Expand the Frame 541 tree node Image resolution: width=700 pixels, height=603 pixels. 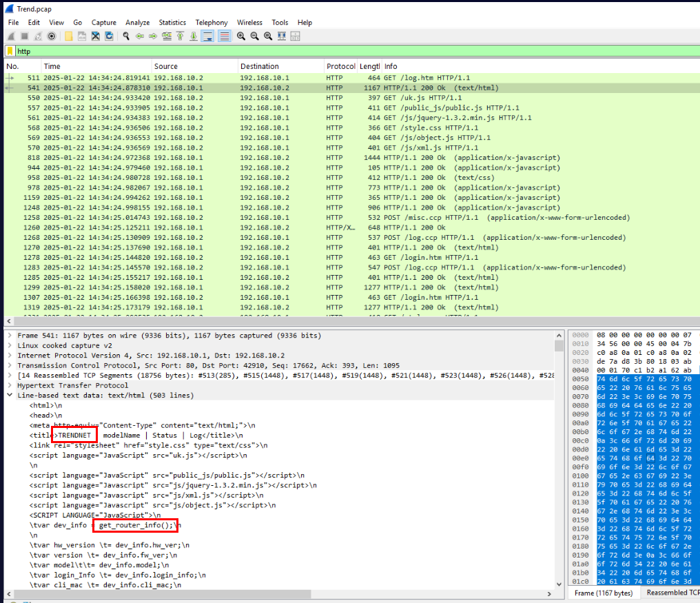(x=10, y=336)
